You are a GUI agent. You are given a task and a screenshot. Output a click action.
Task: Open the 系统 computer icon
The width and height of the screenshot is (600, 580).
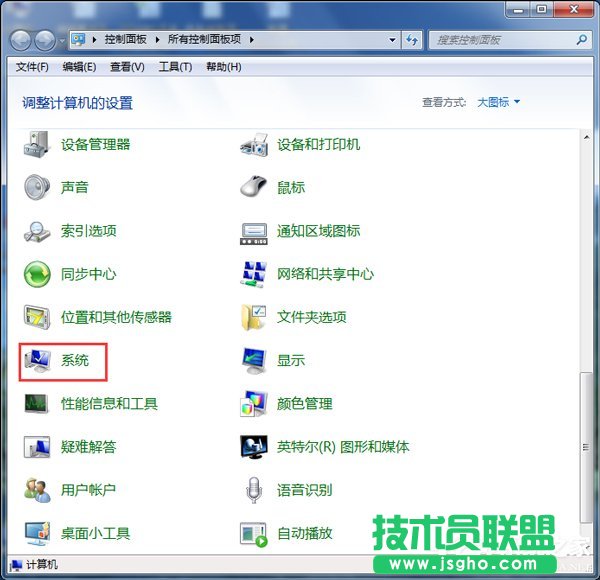tap(37, 362)
